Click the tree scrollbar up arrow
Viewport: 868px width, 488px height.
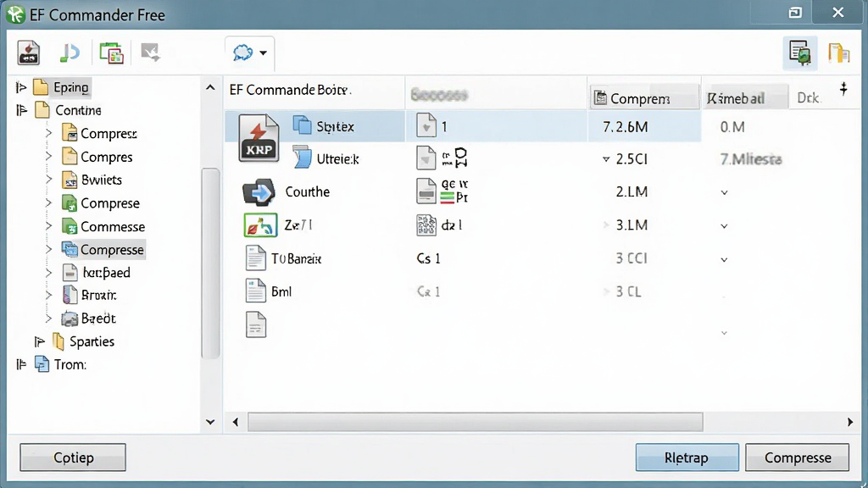[x=210, y=87]
